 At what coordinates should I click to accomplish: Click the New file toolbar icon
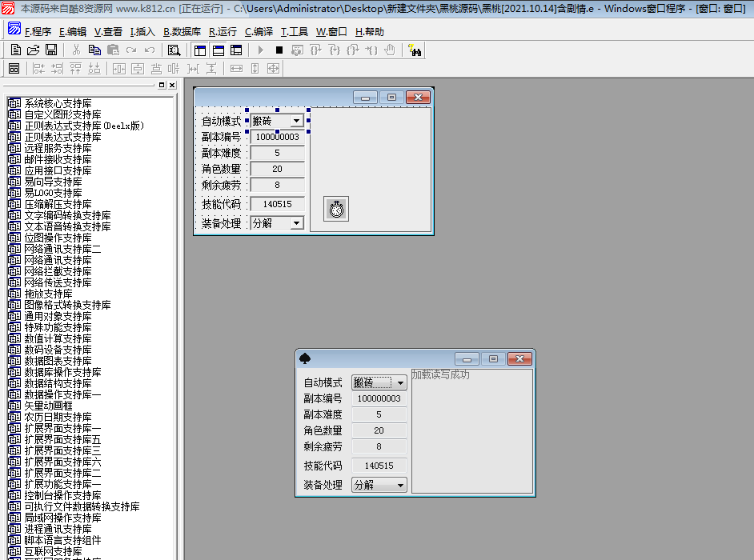tap(16, 50)
